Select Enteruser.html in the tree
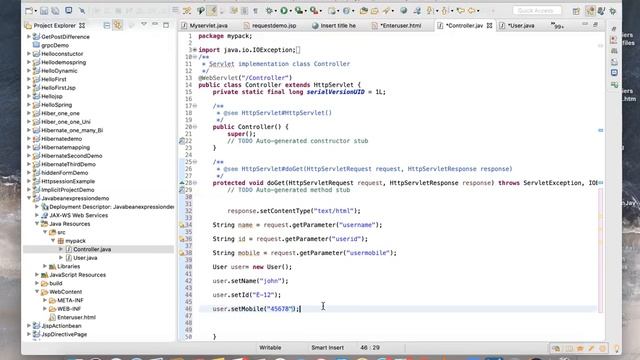The image size is (640, 360). coord(76,317)
